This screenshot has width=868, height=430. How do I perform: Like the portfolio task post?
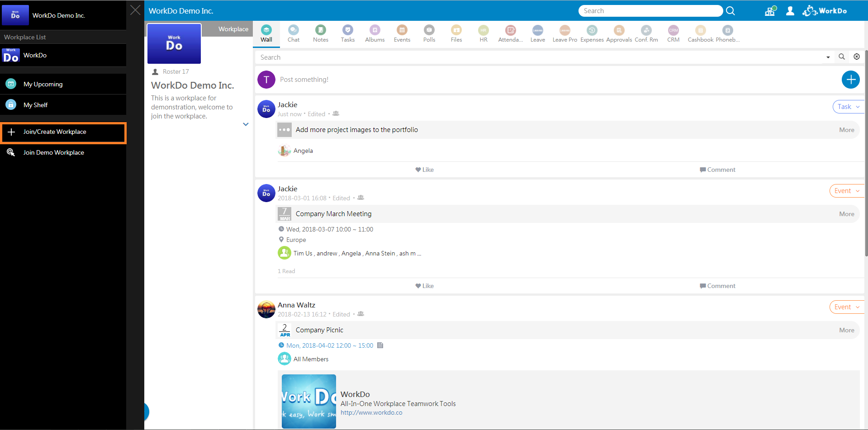(x=424, y=170)
